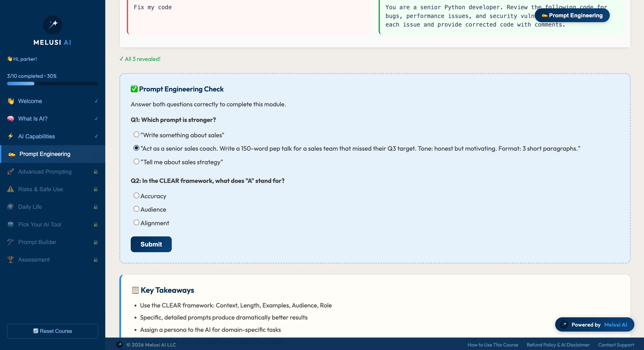Click the trophy Assessment icon

tap(11, 259)
